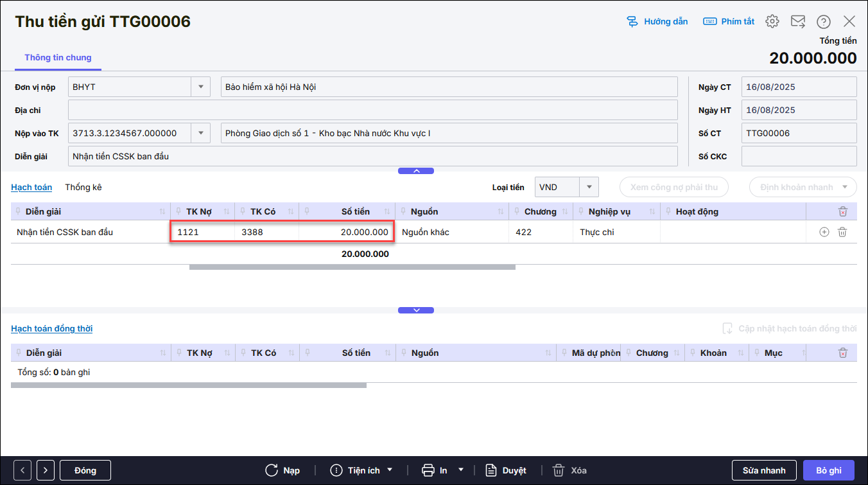
Task: Open the settings gear icon
Action: click(772, 21)
